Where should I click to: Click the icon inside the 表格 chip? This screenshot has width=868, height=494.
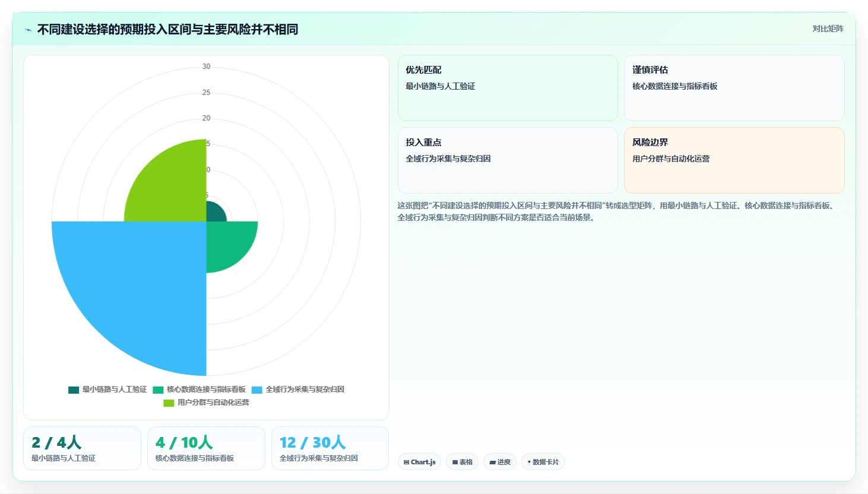(455, 462)
